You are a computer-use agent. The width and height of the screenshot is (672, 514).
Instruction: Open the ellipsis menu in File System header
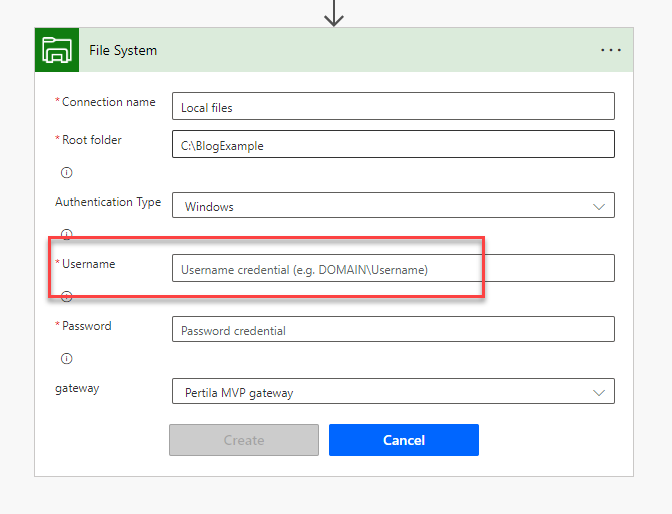coord(611,50)
